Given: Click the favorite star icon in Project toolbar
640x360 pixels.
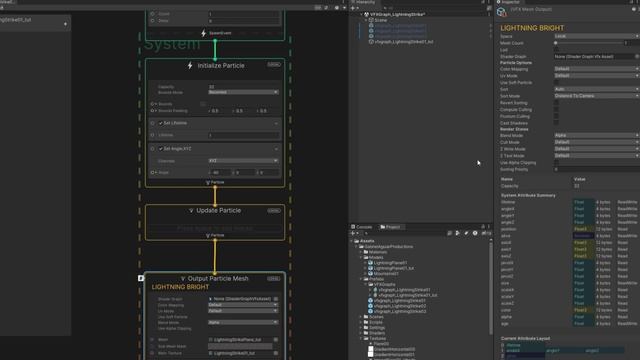Looking at the screenshot, I should point(475,233).
